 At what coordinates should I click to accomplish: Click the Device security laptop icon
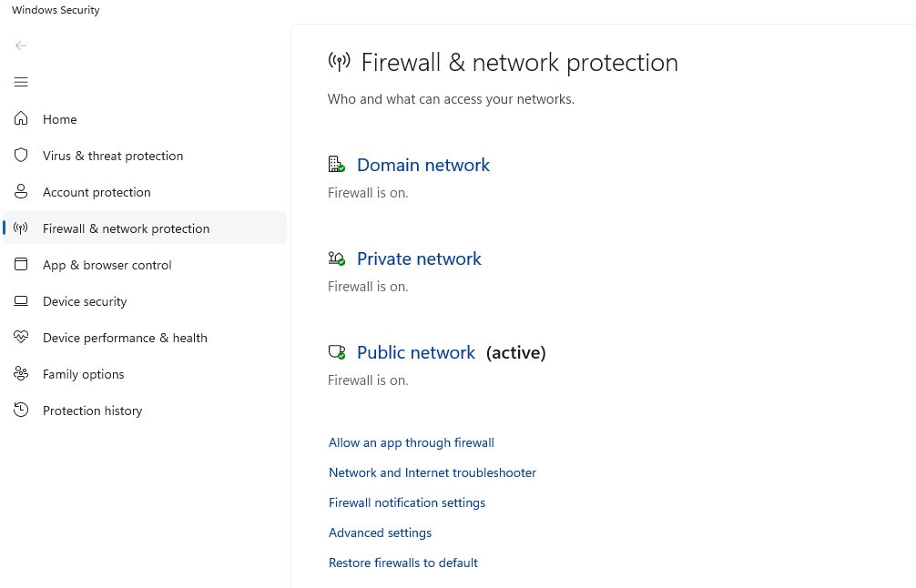pos(21,301)
